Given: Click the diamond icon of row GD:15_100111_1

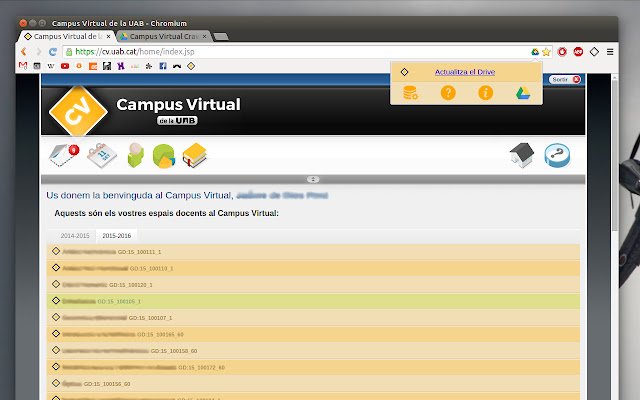Looking at the screenshot, I should (56, 251).
